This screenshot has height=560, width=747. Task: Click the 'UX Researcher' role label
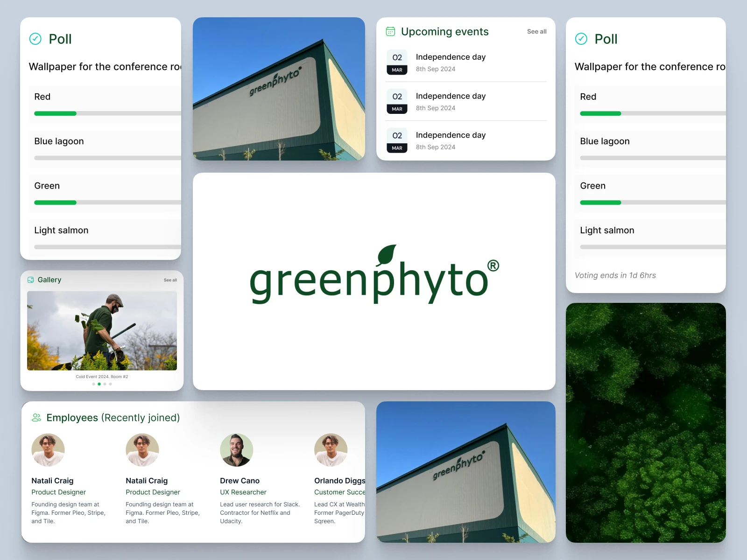pyautogui.click(x=243, y=492)
